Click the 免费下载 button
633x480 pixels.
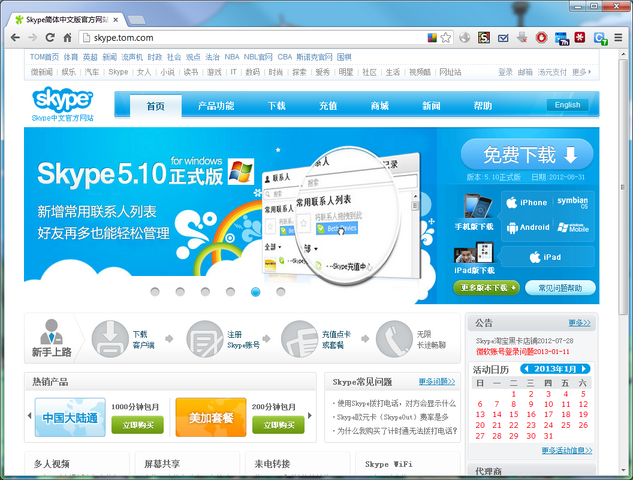point(526,154)
